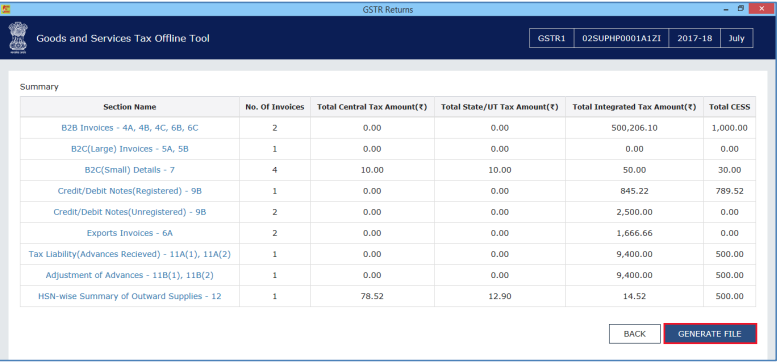The height and width of the screenshot is (363, 779).
Task: Click the 2,500.00 integrated tax value
Action: (634, 212)
